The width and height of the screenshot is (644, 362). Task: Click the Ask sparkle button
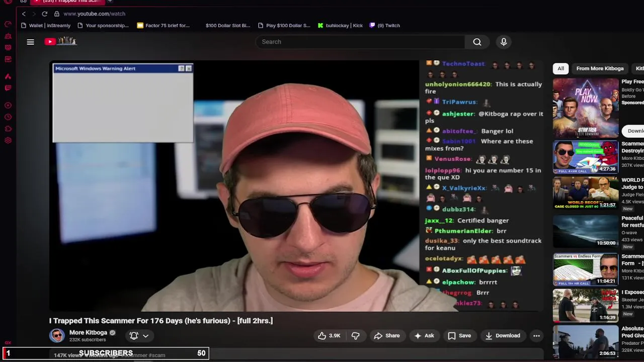(x=424, y=335)
